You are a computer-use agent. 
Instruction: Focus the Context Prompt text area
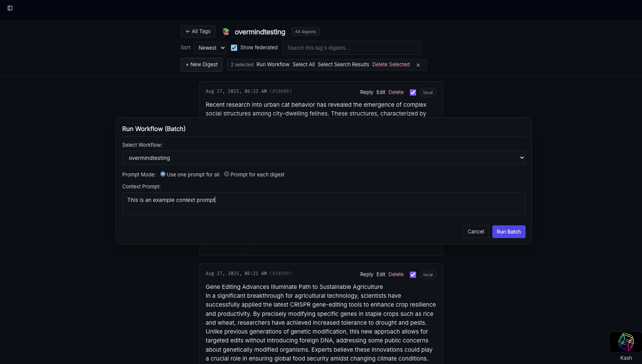click(x=324, y=204)
